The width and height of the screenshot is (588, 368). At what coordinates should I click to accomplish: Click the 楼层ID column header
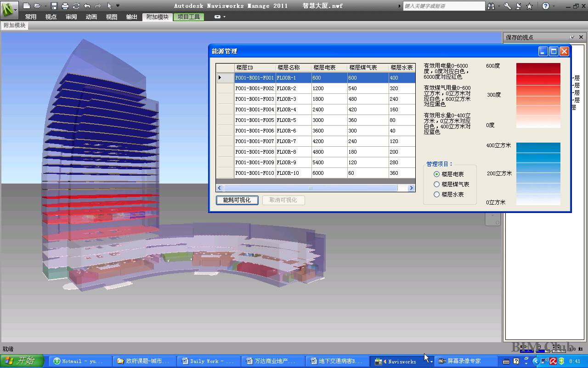[255, 68]
